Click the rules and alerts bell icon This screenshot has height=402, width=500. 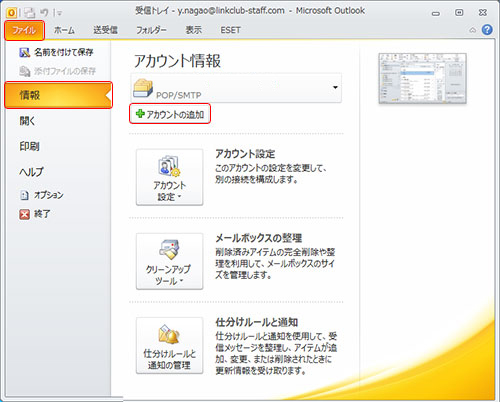[x=169, y=334]
